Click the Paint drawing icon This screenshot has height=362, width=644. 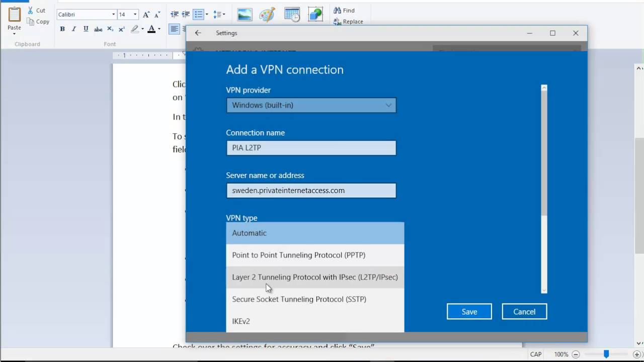point(267,15)
